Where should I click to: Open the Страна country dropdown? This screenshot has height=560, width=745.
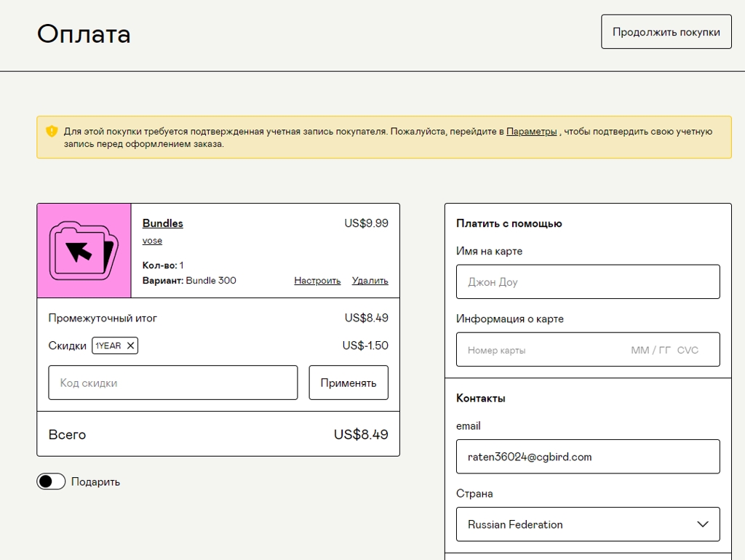588,524
